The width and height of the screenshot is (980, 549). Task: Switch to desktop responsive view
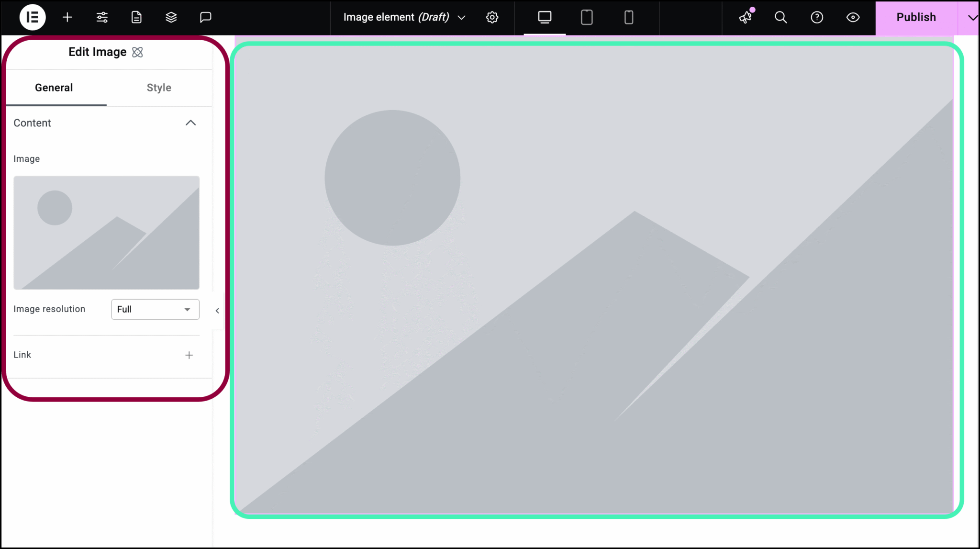coord(545,17)
